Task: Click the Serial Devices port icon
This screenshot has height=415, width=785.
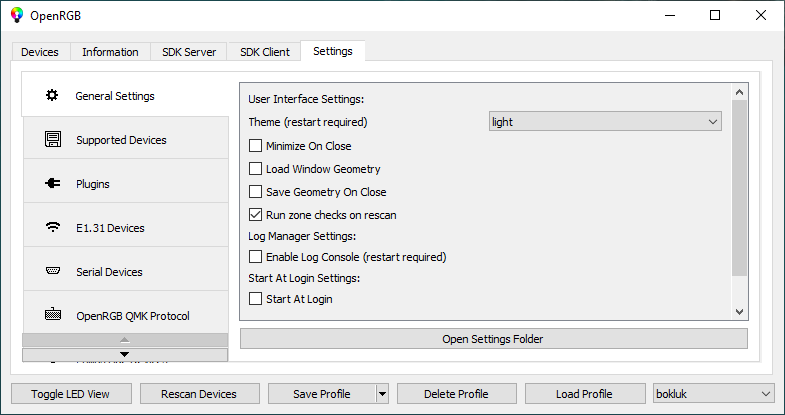Action: (53, 271)
